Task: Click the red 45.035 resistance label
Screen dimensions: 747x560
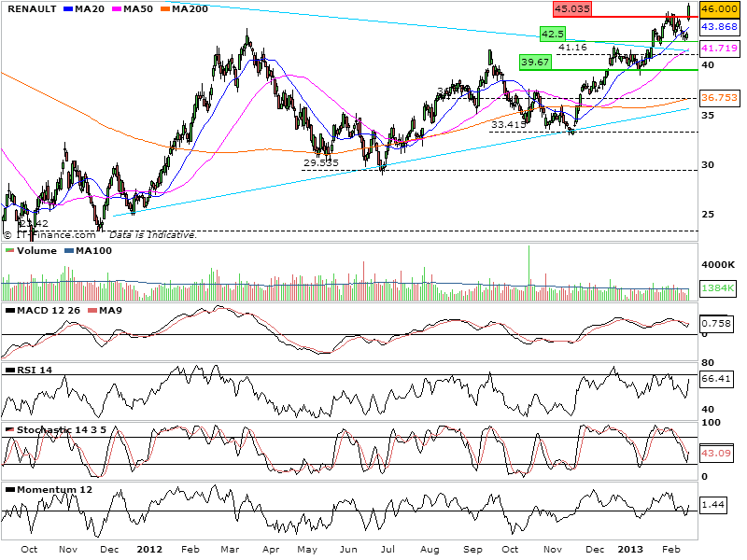Action: pyautogui.click(x=572, y=9)
